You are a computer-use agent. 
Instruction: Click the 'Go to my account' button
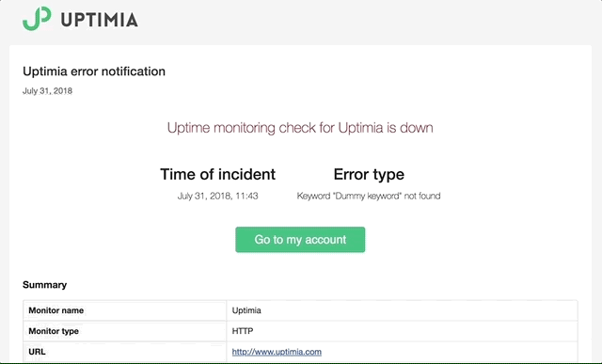pos(300,240)
